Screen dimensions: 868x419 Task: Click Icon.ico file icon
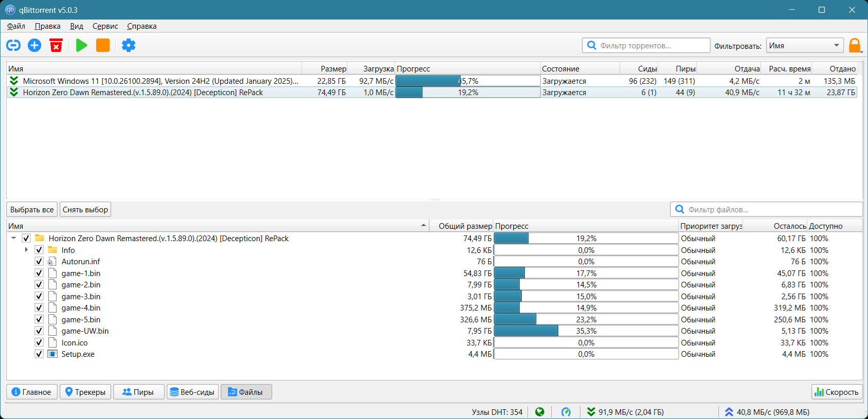coord(52,342)
